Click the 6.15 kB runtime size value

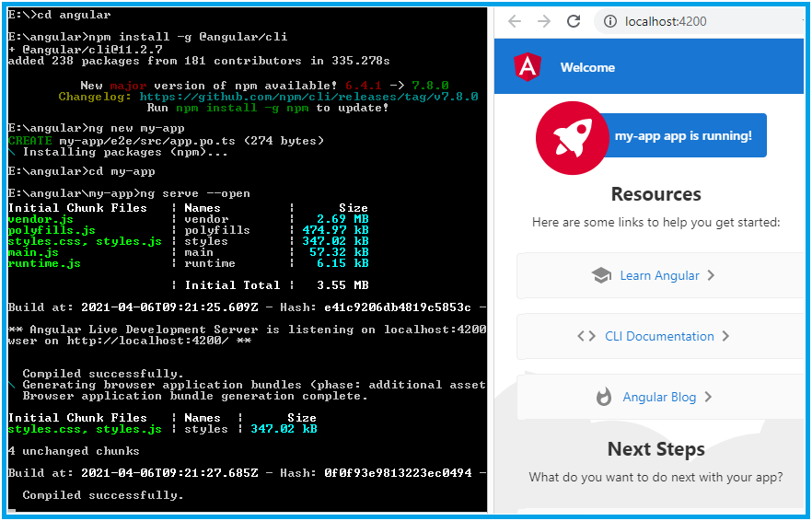pyautogui.click(x=342, y=263)
